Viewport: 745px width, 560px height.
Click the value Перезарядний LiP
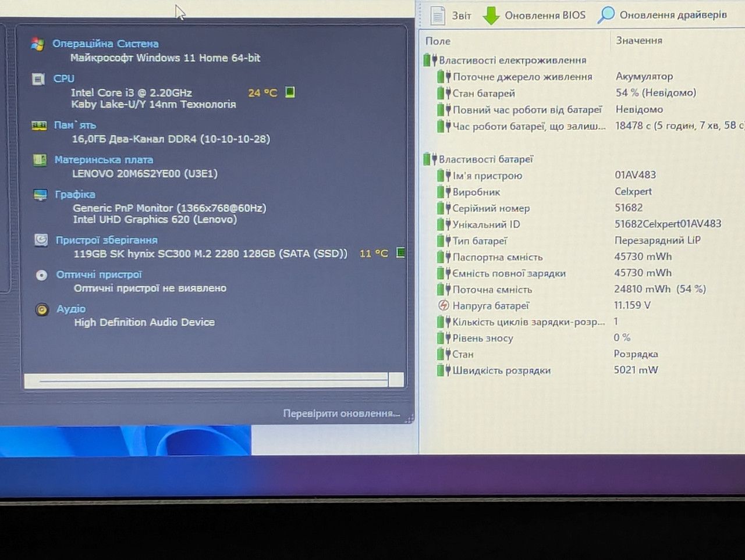[658, 240]
